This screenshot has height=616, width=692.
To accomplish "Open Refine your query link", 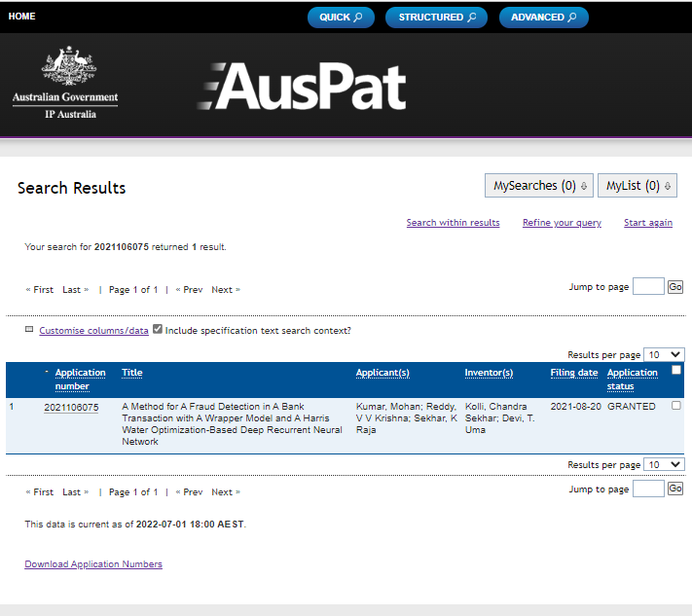I will [x=562, y=223].
